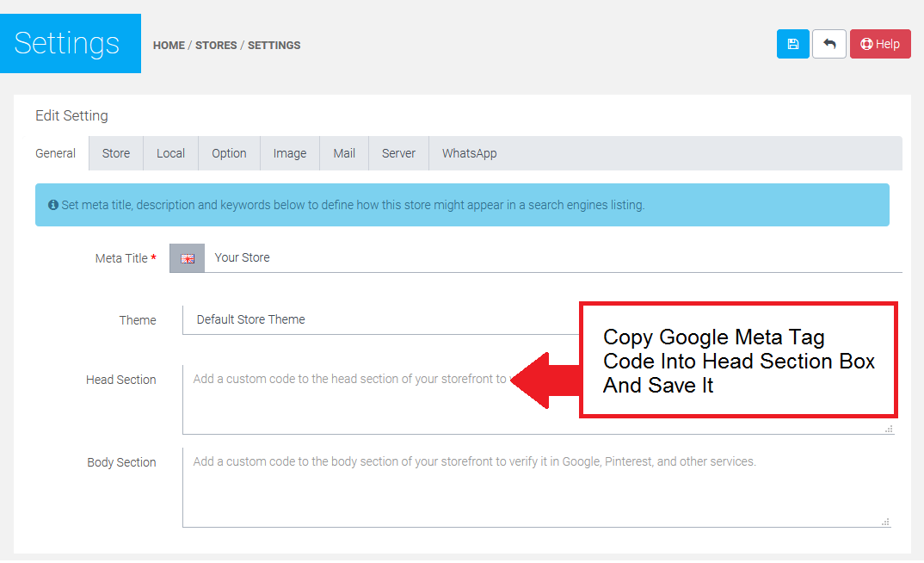Viewport: 924px width, 563px height.
Task: Click the blue save icon button
Action: point(792,44)
